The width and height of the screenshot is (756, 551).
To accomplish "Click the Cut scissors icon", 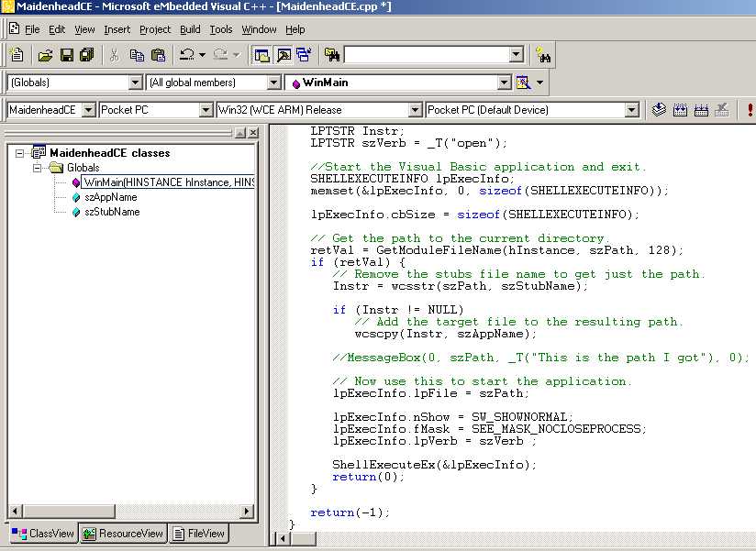I will tap(115, 55).
